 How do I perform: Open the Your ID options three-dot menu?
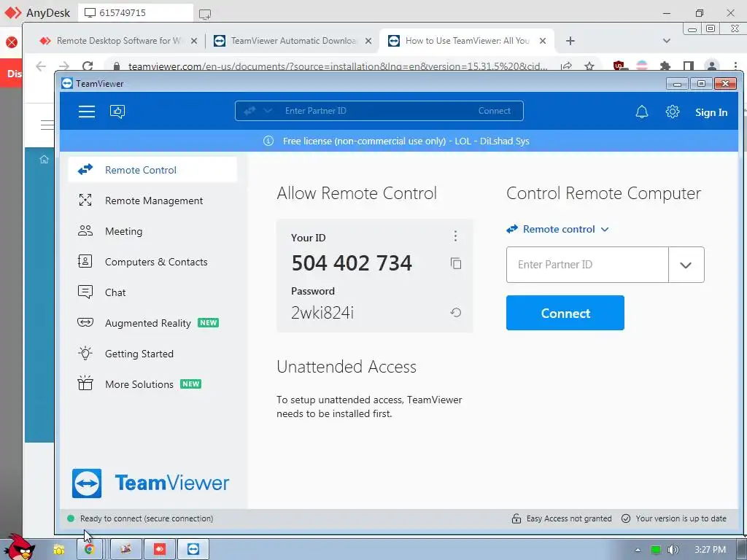pyautogui.click(x=455, y=236)
